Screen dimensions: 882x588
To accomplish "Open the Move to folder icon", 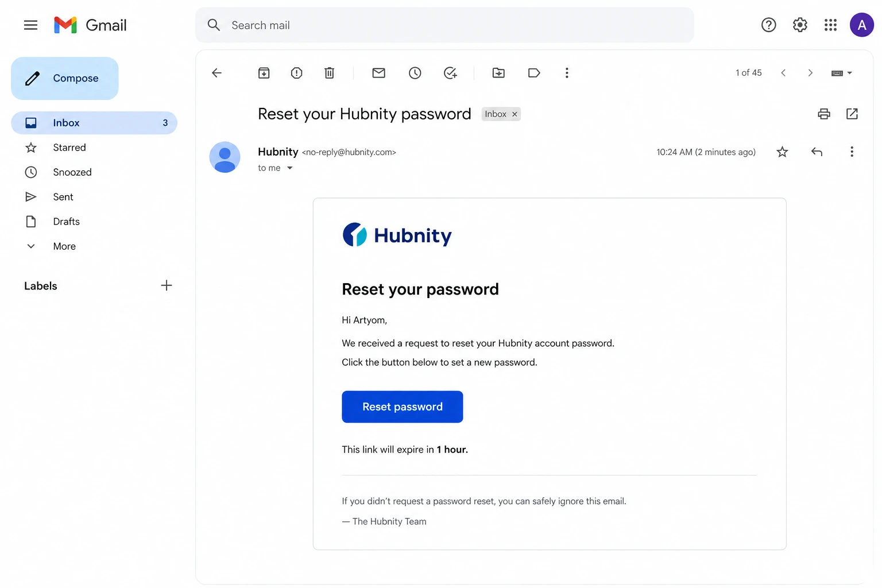I will tap(498, 73).
